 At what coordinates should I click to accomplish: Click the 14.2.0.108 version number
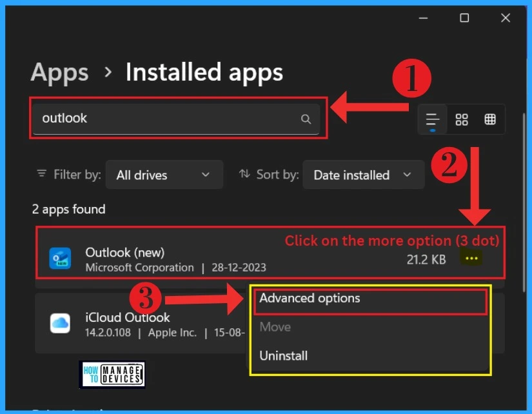point(108,333)
